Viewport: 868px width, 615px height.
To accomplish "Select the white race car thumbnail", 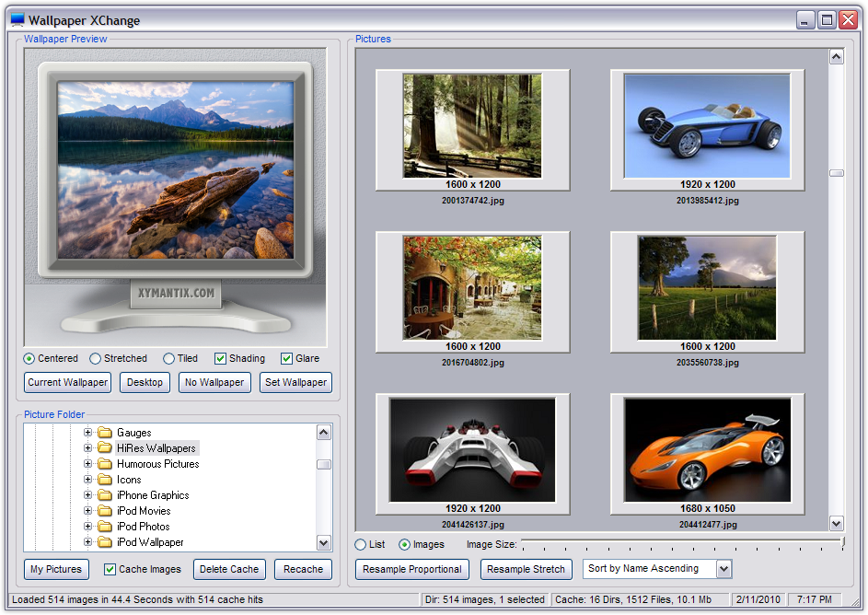I will point(472,450).
